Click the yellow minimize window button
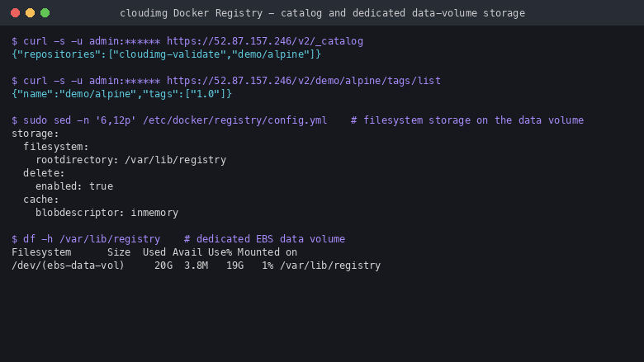 point(30,12)
